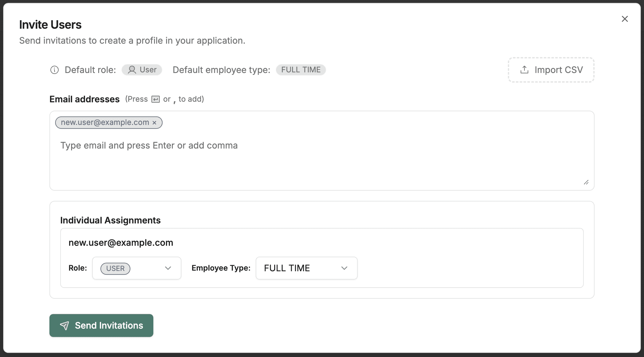Click the Email addresses label
This screenshot has width=644, height=357.
(x=84, y=99)
